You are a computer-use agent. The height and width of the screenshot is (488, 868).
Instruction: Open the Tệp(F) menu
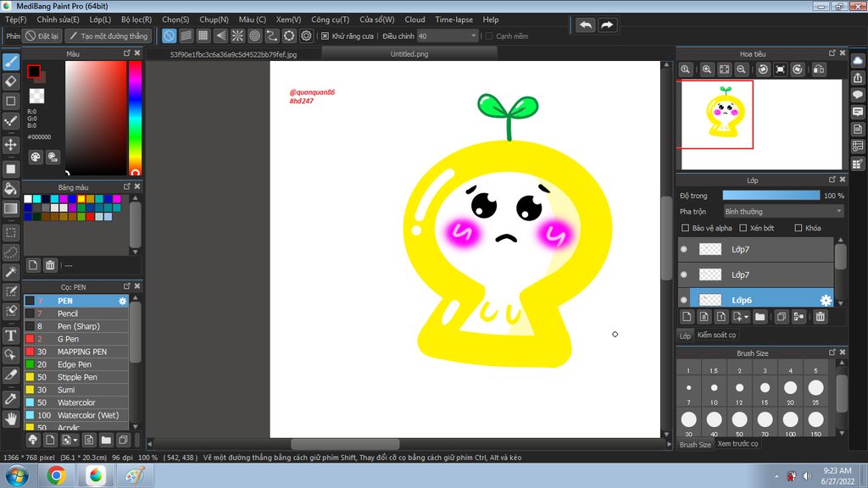15,19
